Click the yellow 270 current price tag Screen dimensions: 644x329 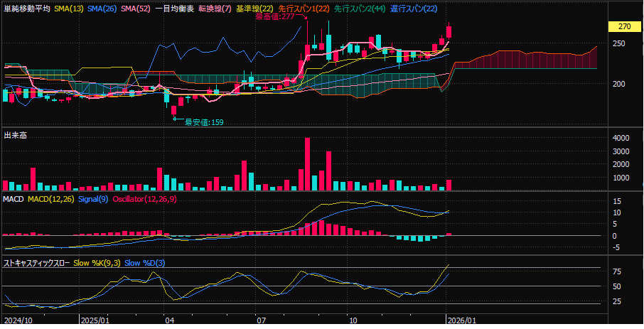pos(625,27)
